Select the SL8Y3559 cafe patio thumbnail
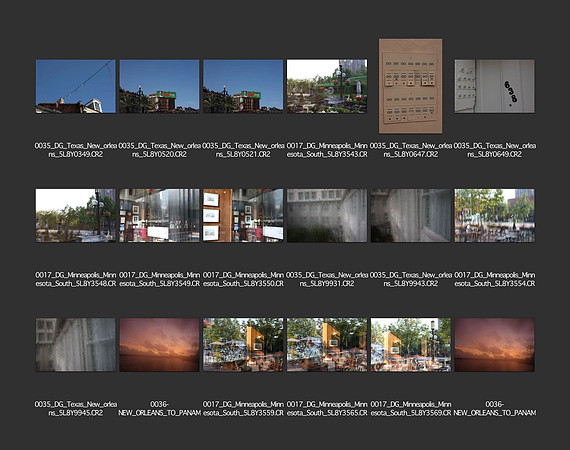Screen dimensions: 570x450 pos(243,345)
